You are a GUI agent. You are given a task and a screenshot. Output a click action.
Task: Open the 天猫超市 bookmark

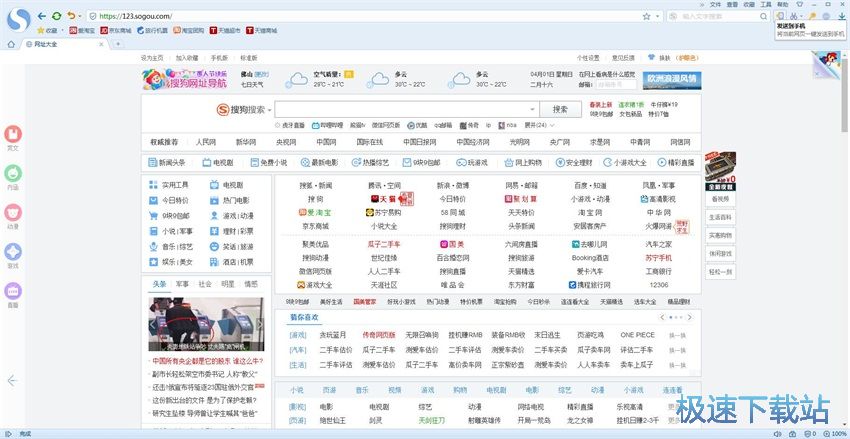225,31
